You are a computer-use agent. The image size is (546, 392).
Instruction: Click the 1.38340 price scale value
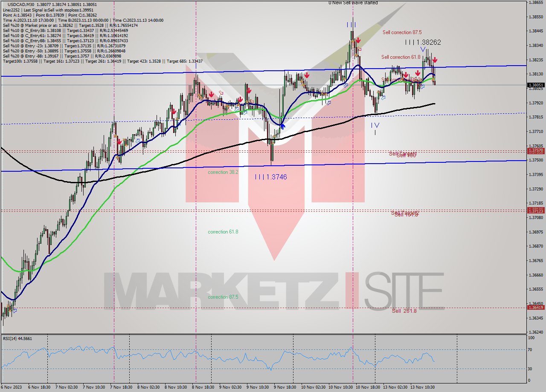[x=536, y=46]
